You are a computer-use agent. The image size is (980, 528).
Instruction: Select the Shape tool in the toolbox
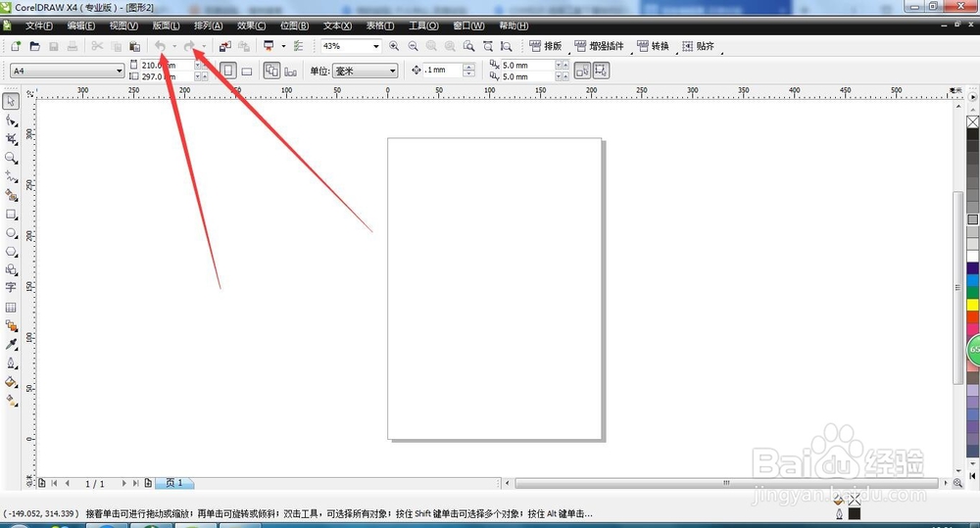11,120
